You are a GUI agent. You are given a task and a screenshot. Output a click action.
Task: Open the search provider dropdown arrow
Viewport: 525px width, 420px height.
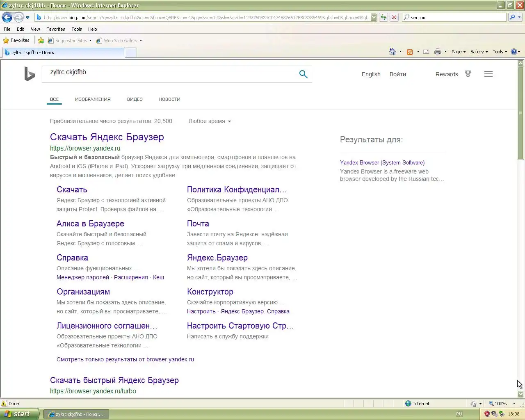520,17
